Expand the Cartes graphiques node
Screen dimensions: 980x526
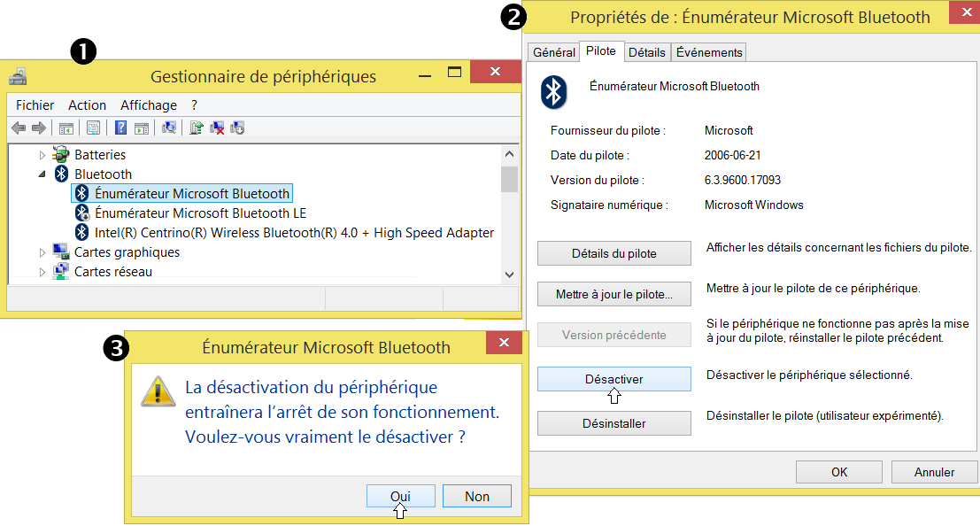coord(42,252)
